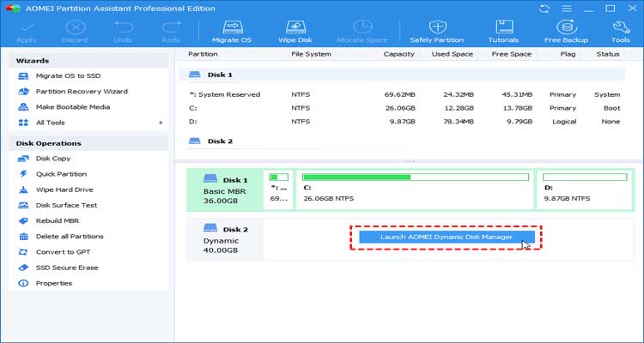Select Disk 2 Dynamic in disk map
The height and width of the screenshot is (343, 644).
click(225, 239)
